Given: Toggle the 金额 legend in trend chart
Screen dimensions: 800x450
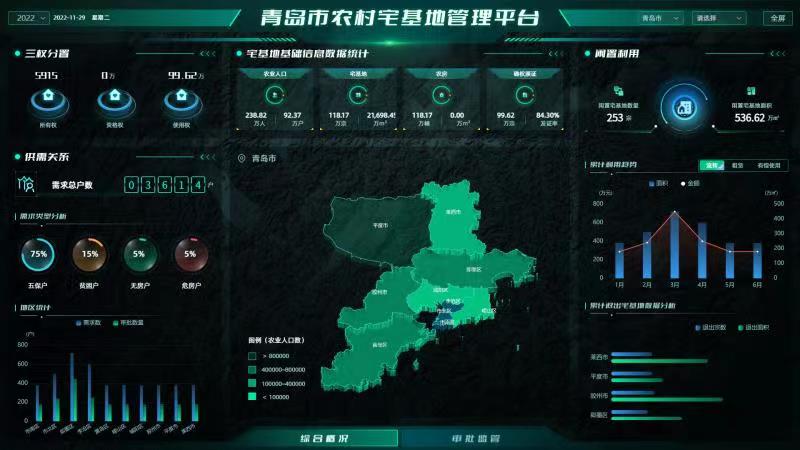Looking at the screenshot, I should click(x=689, y=184).
